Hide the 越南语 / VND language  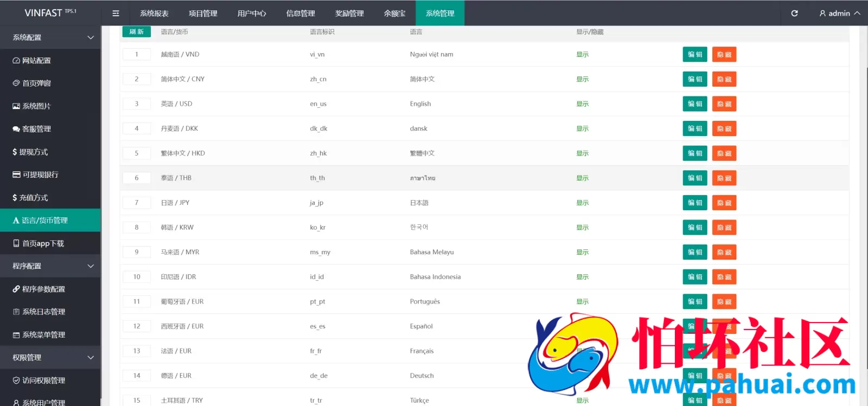[724, 54]
